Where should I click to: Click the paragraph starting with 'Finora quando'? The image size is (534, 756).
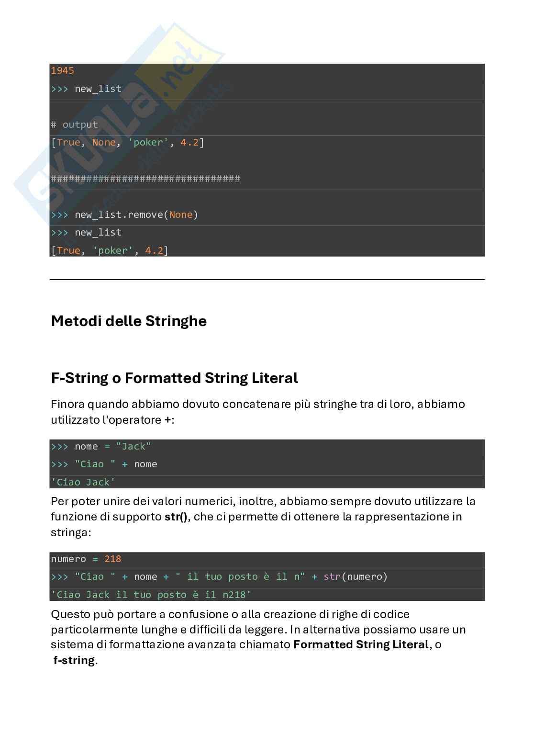click(258, 412)
